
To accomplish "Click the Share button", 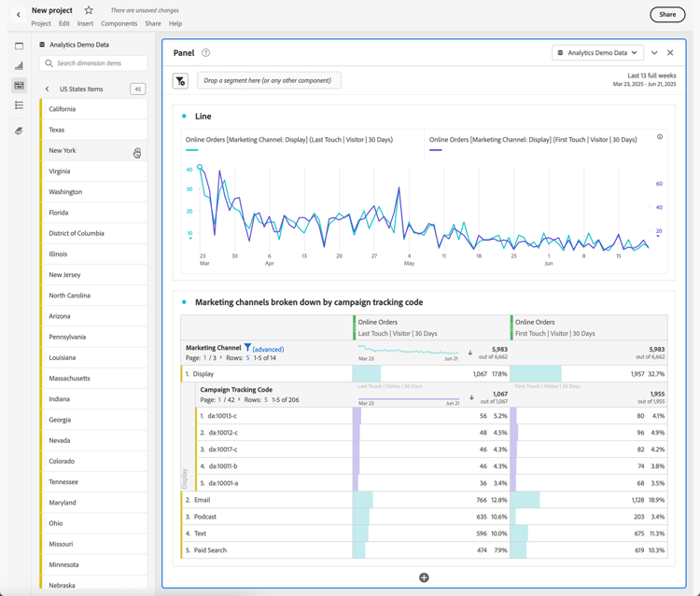I will tap(666, 14).
